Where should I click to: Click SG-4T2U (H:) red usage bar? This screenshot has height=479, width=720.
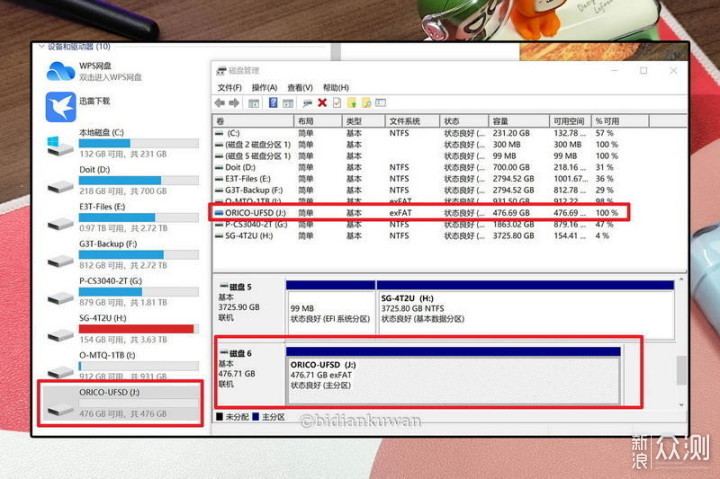(136, 329)
